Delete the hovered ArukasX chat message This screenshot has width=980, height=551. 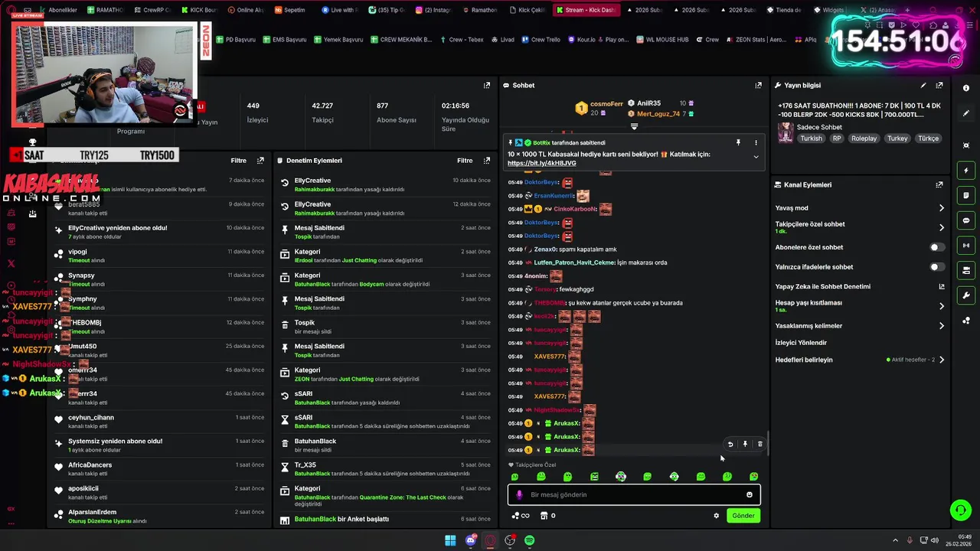coord(759,444)
